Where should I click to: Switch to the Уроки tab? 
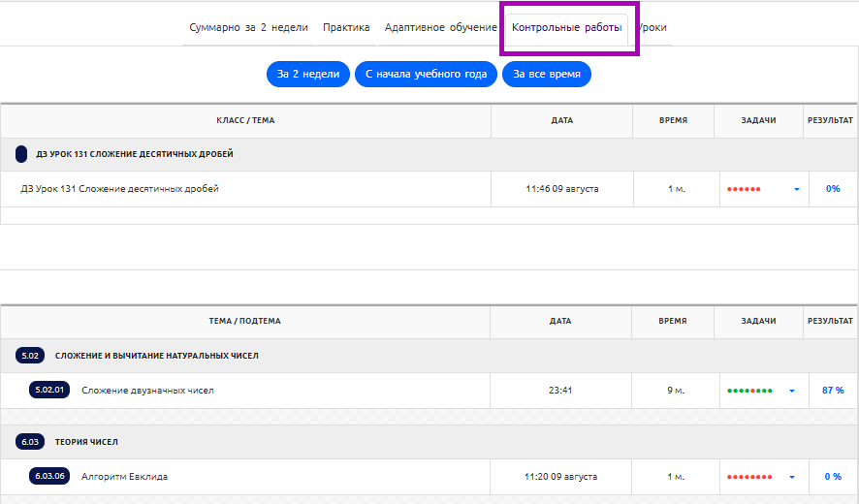[x=653, y=27]
